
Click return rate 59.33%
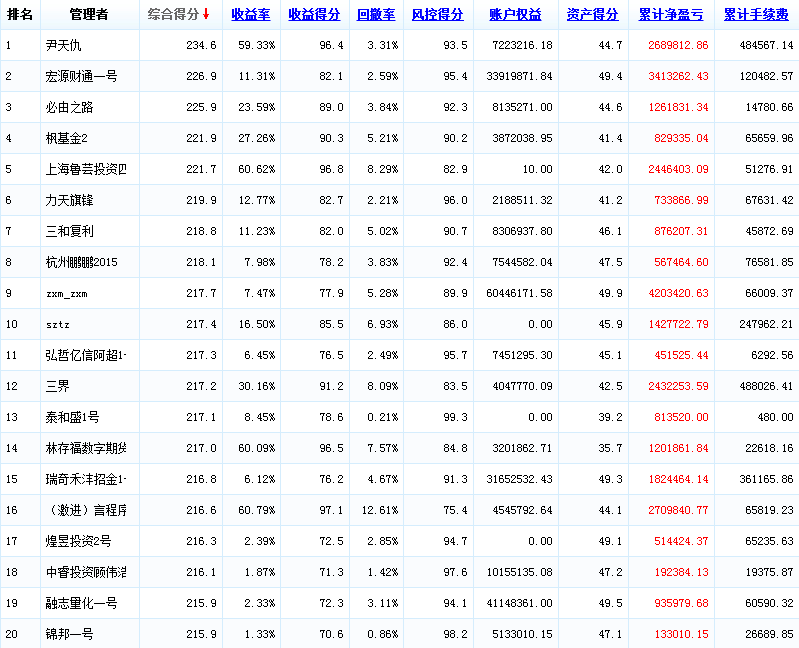(257, 45)
